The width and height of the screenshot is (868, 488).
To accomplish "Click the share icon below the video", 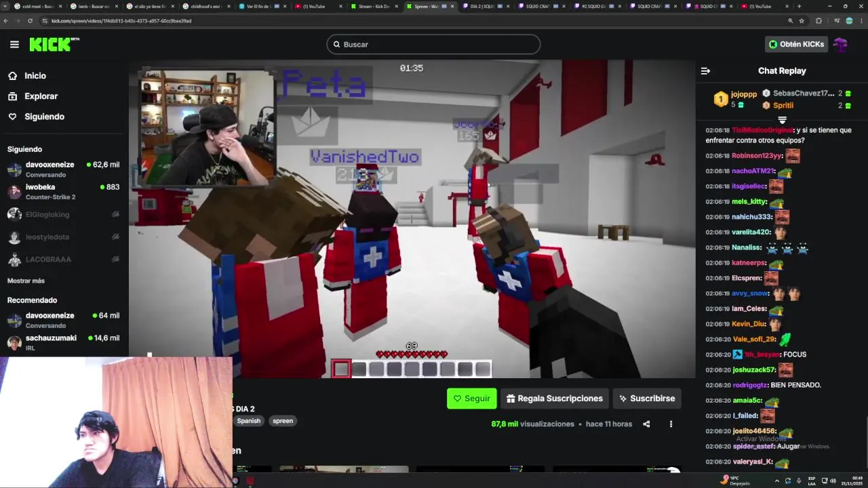I will (646, 424).
